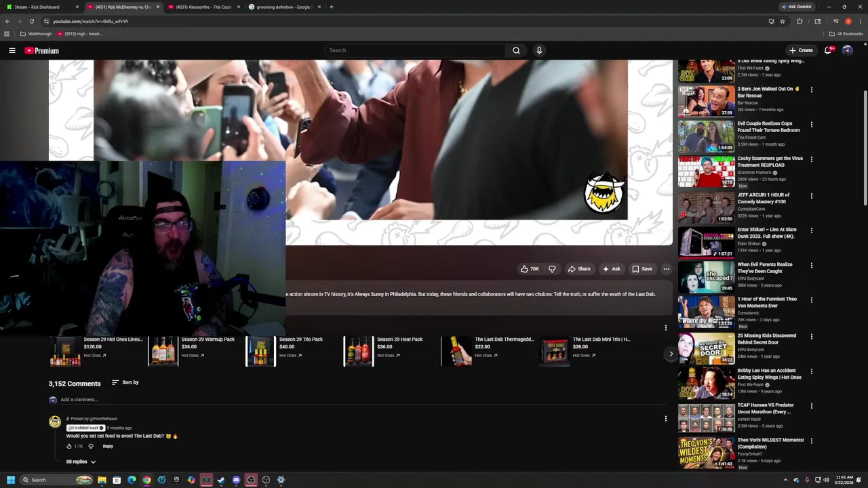Dislike the pinned First We Feast comment
The height and width of the screenshot is (488, 868).
pyautogui.click(x=91, y=446)
